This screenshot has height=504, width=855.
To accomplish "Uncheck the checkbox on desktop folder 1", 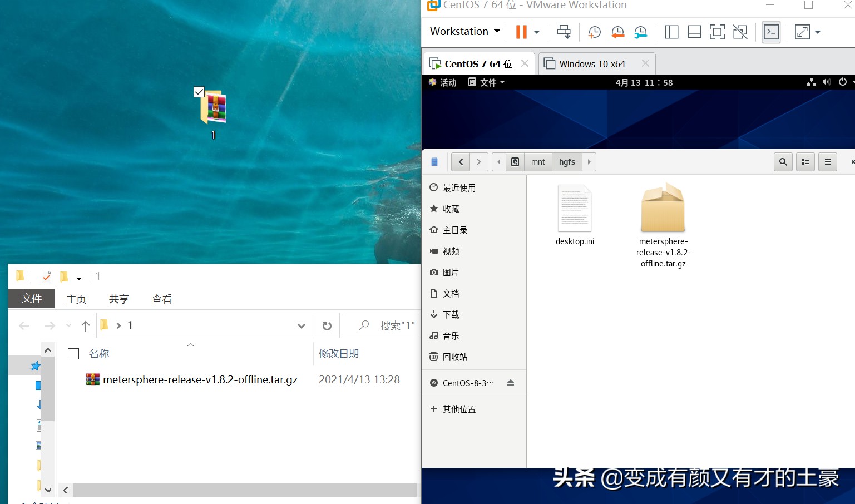I will [199, 92].
